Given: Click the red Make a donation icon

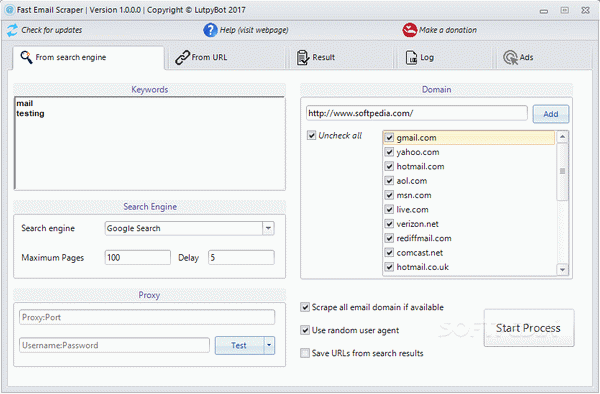Looking at the screenshot, I should 409,30.
